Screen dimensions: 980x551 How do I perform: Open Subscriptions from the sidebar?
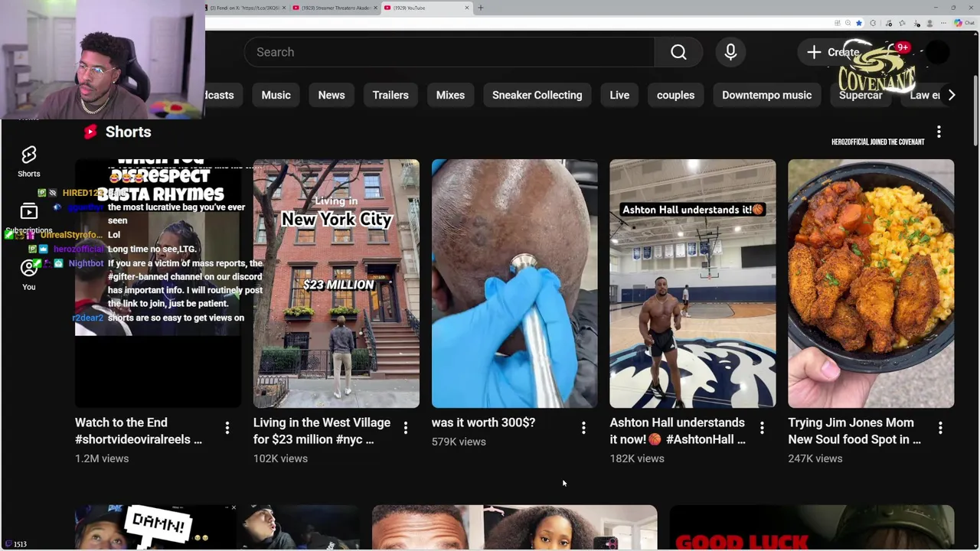click(x=28, y=218)
